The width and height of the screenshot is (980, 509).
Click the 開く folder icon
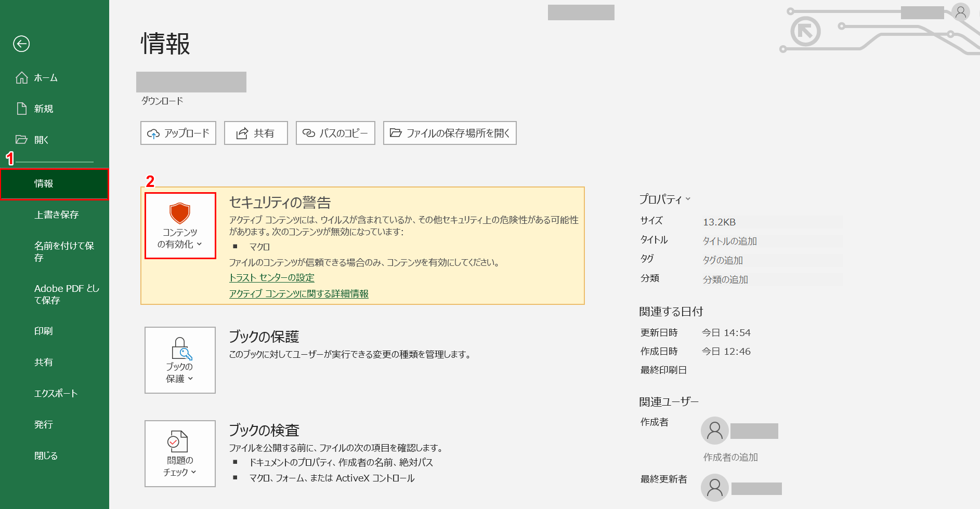point(21,139)
